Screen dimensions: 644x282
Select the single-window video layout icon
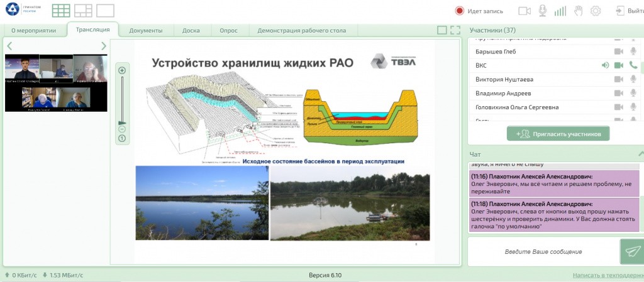pos(105,11)
